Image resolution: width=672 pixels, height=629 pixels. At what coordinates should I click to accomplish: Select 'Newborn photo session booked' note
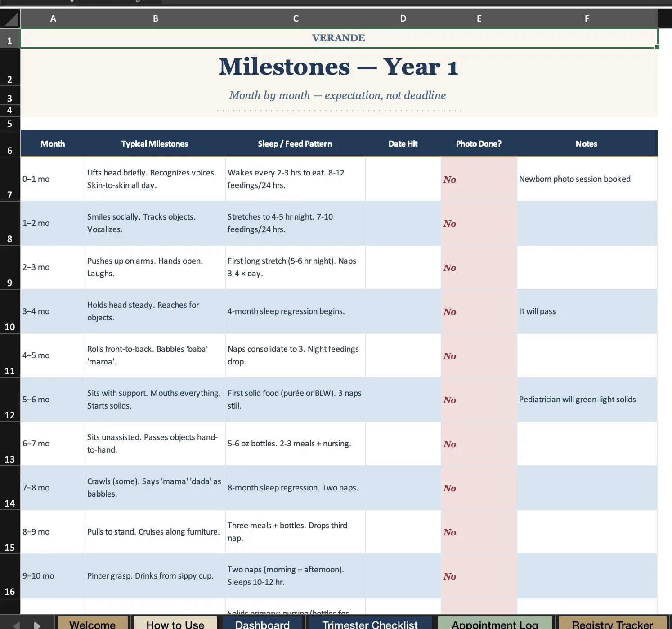click(587, 179)
